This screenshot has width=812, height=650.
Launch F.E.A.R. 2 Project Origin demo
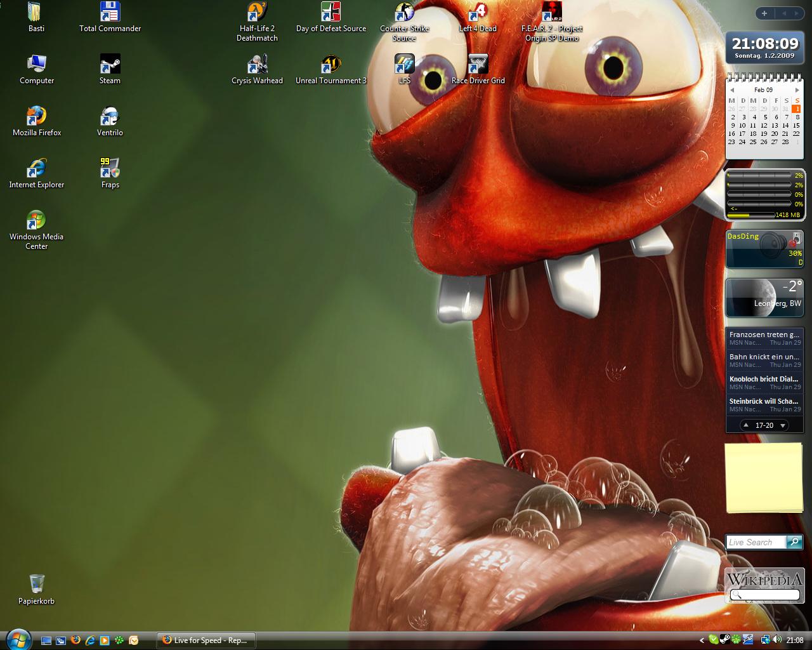tap(551, 22)
